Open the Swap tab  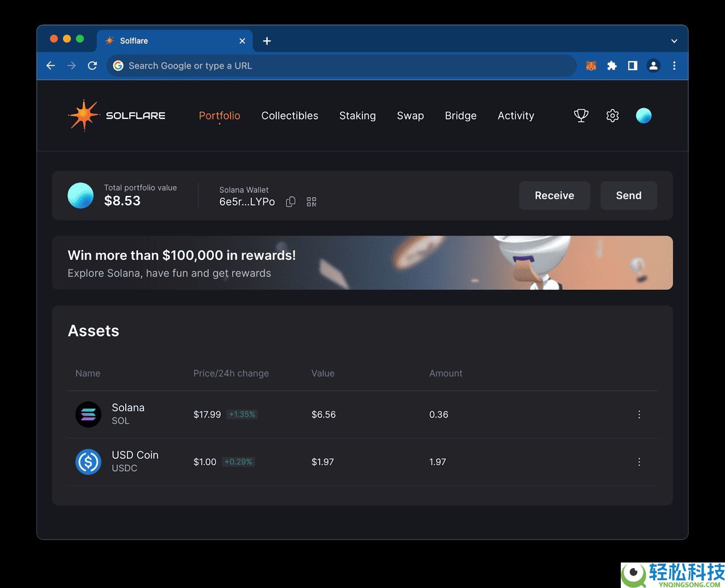pyautogui.click(x=410, y=116)
